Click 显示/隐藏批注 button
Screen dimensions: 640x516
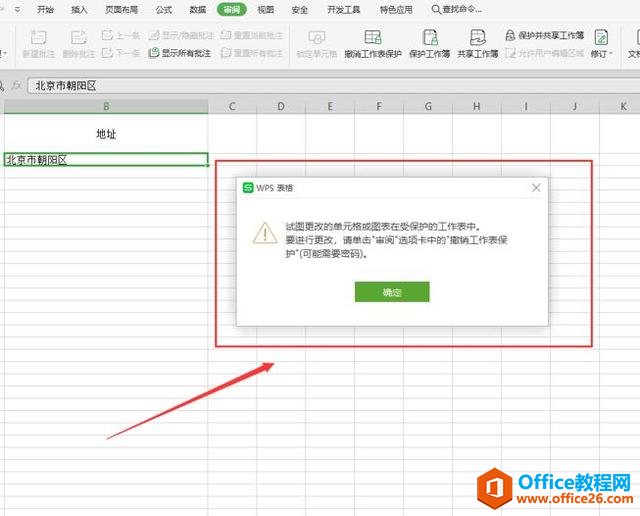coord(181,35)
